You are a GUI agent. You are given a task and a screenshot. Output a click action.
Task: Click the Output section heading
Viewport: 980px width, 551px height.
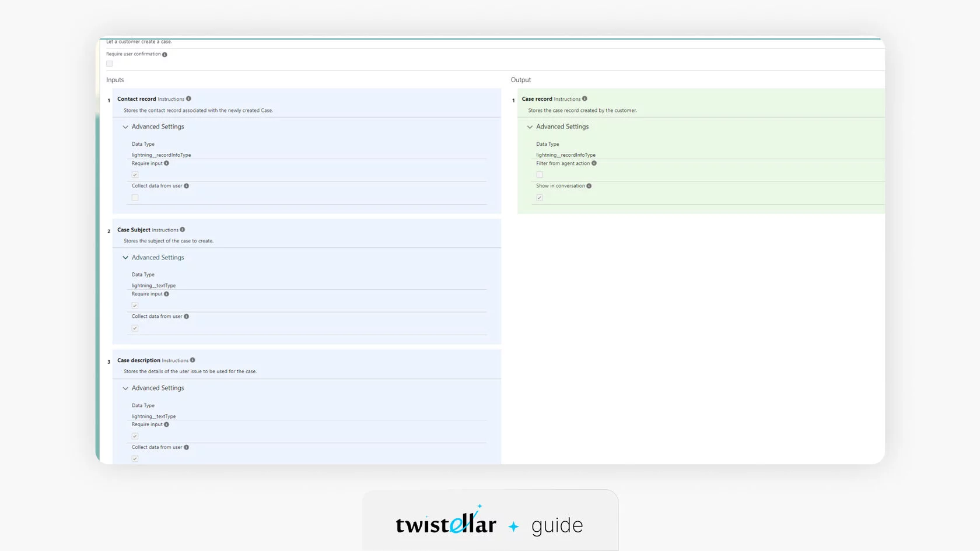pyautogui.click(x=521, y=80)
